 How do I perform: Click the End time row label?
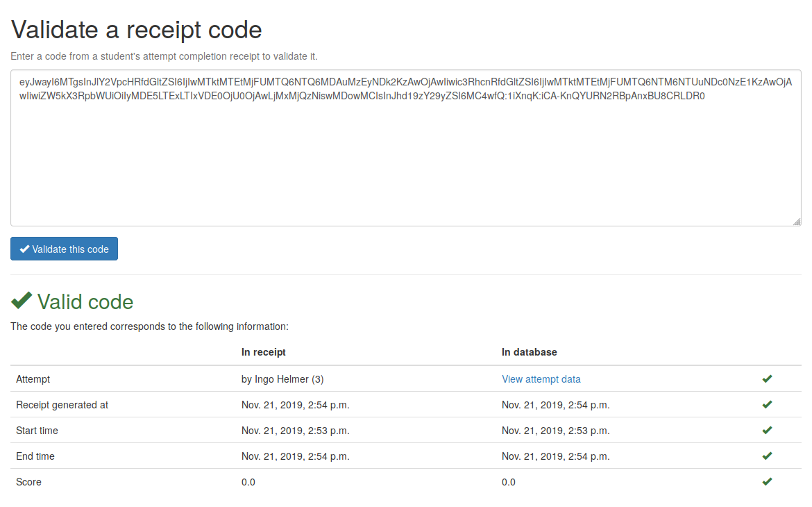(x=35, y=456)
